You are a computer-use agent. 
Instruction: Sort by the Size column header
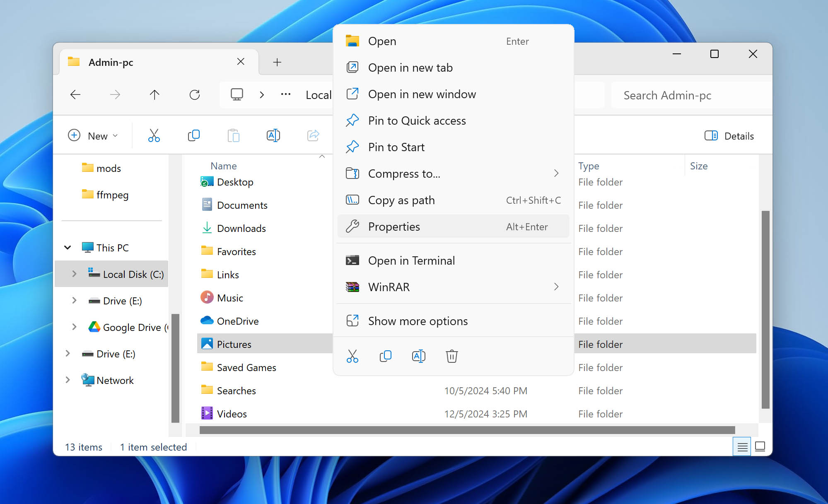click(x=699, y=166)
